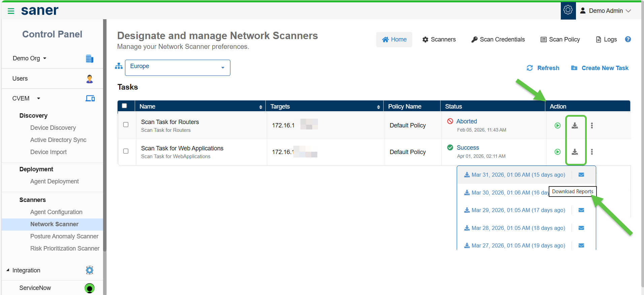The width and height of the screenshot is (644, 295).
Task: Collapse the Integration section
Action: pyautogui.click(x=8, y=270)
